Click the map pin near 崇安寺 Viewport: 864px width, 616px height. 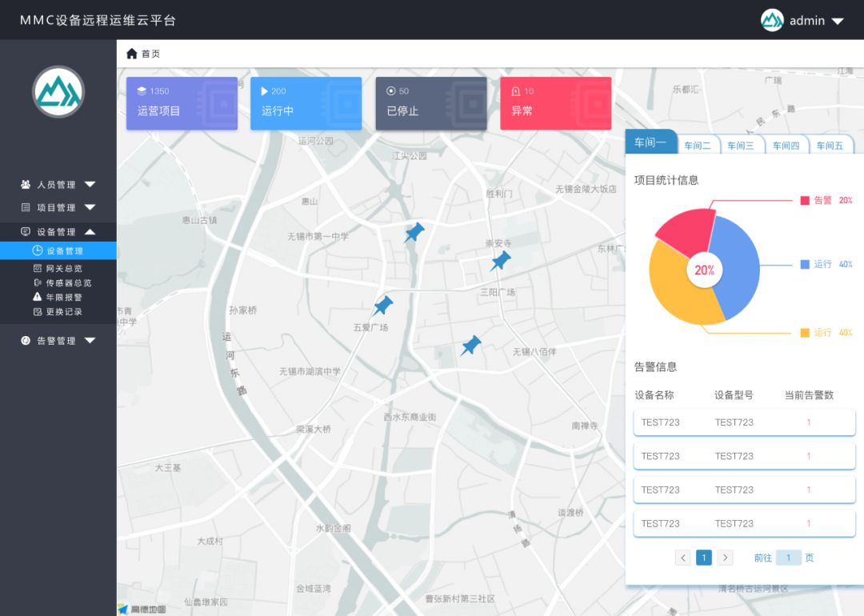pos(500,262)
